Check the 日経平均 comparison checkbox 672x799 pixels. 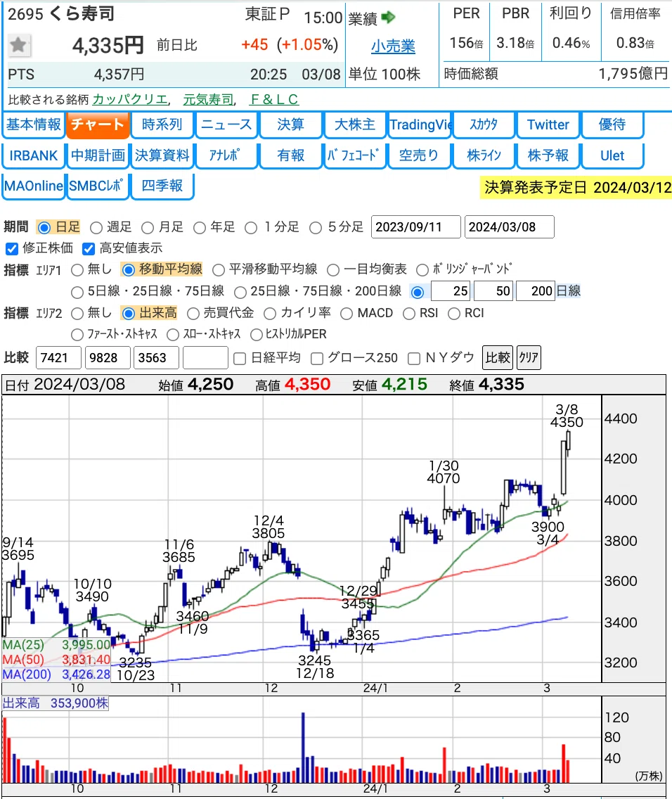tap(240, 359)
